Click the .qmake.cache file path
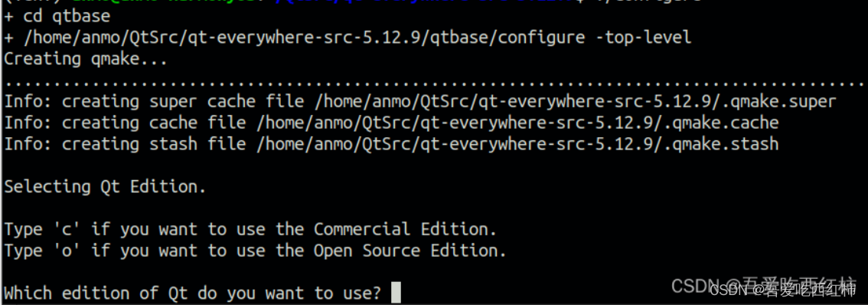 pyautogui.click(x=517, y=123)
